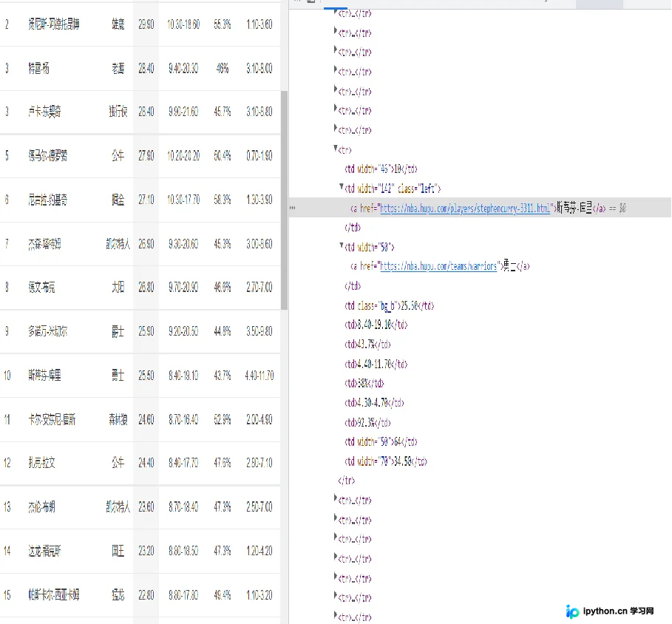Screen dimensions: 672x624
Task: Collapse the td width="142" class="left" node
Action: click(342, 187)
